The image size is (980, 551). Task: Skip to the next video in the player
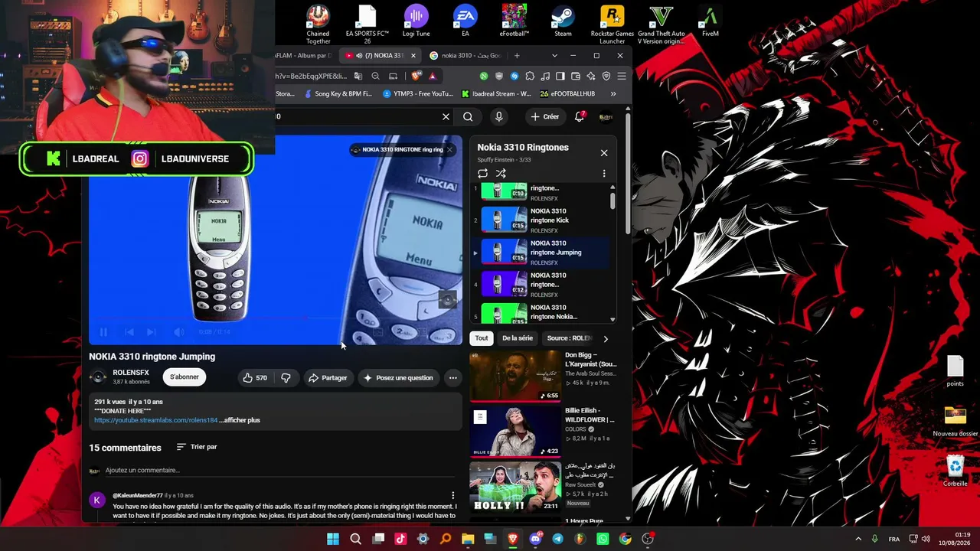pos(151,332)
